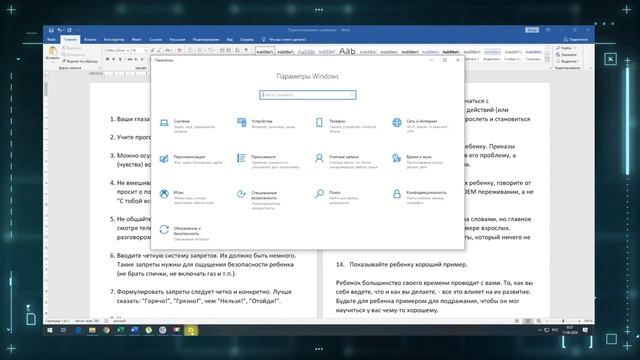Click list item '14. Показывайте ребенку хороший пример'
This screenshot has width=640, height=360.
tap(402, 264)
